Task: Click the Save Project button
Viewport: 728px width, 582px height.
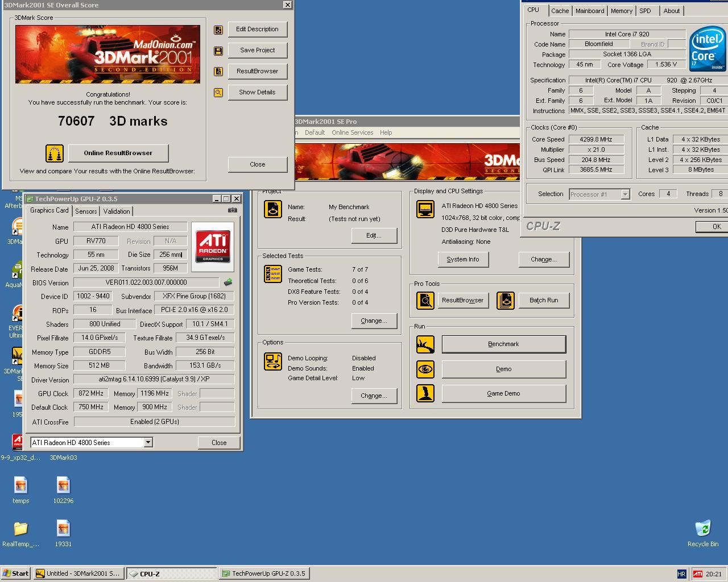Action: [257, 51]
